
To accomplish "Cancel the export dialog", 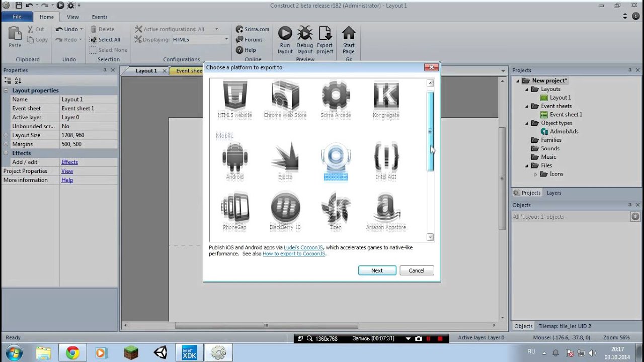I will 417,270.
